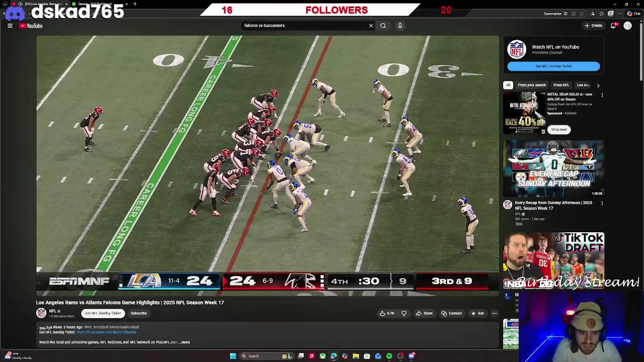Image resolution: width=644 pixels, height=362 pixels.
Task: Expand the tab search chevron
Action: [5, 4]
